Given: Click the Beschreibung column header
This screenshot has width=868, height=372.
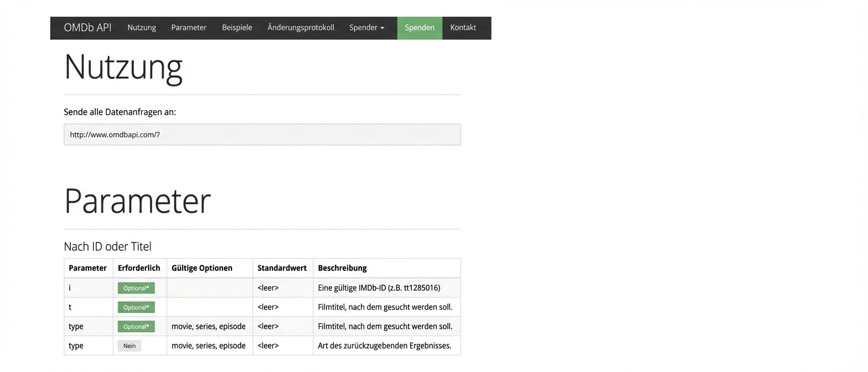Looking at the screenshot, I should pos(342,268).
